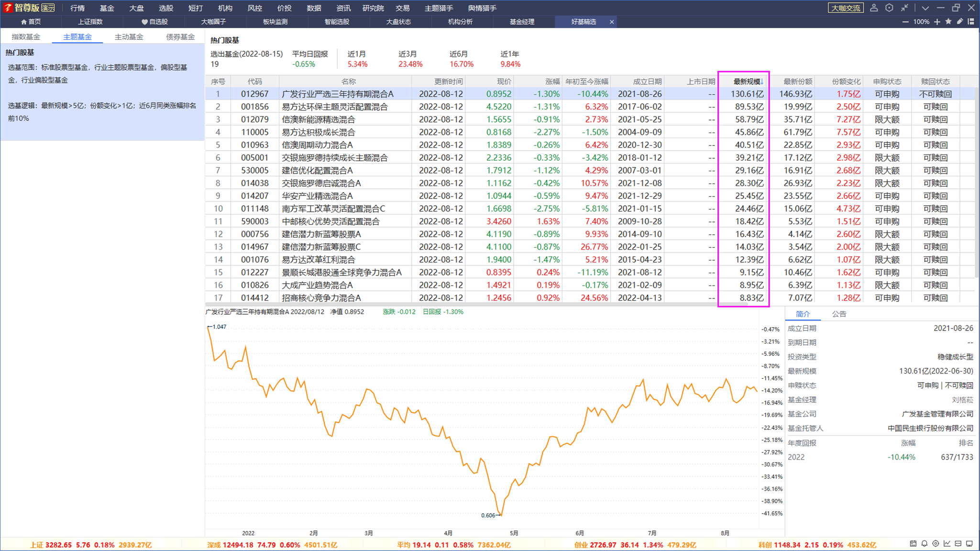Click the 大咖交流 button
Screen dimensions: 980x551
click(846, 8)
